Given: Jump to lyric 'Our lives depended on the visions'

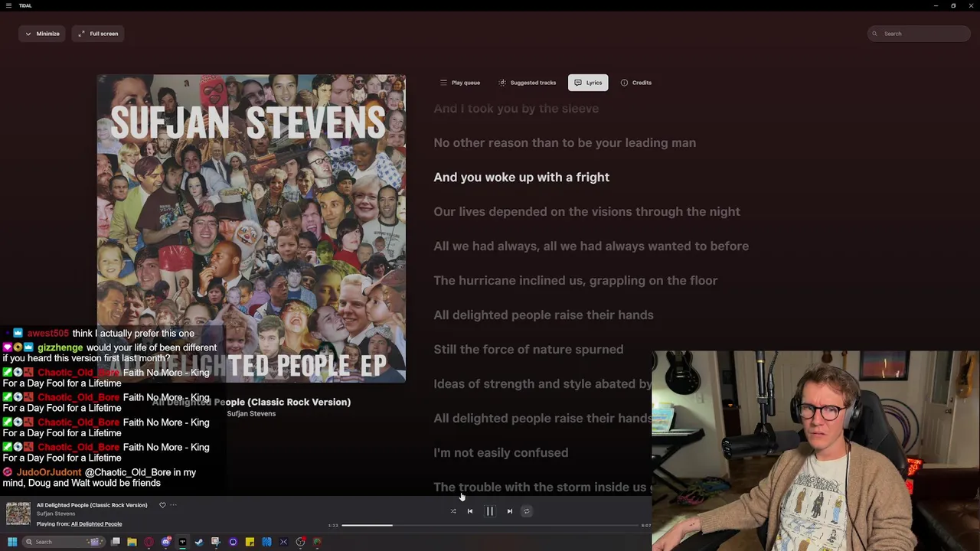Looking at the screenshot, I should coord(587,212).
